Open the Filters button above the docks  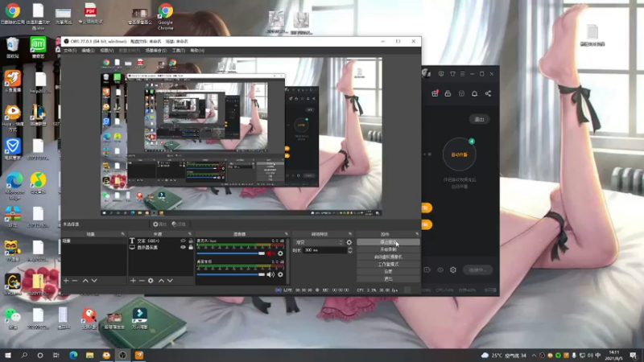click(179, 224)
